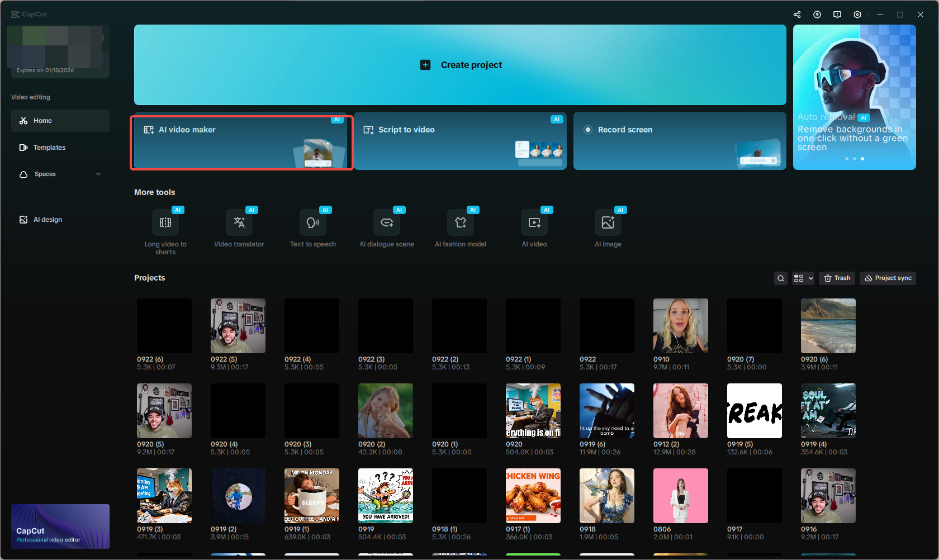This screenshot has width=939, height=560.
Task: Click the project name 0918 (1)
Action: pos(444,529)
